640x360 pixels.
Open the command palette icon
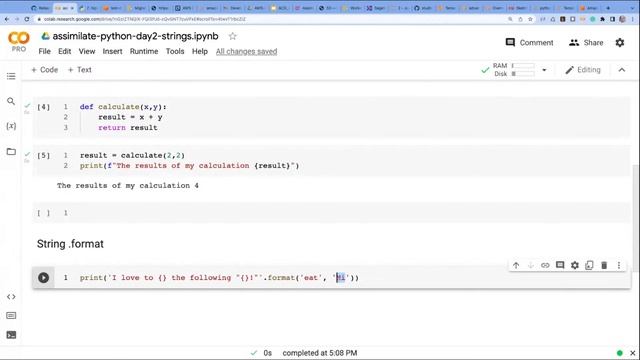pyautogui.click(x=11, y=316)
